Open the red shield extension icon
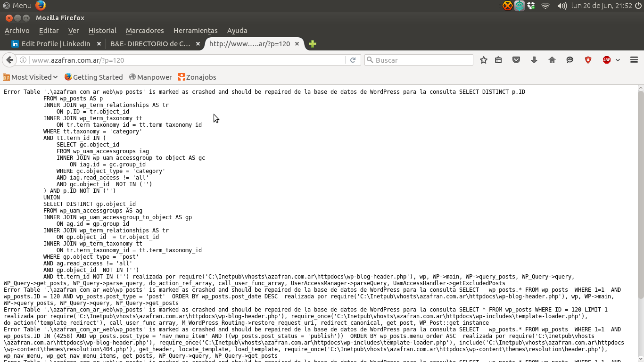Screen dimensions: 644x362 (588, 60)
